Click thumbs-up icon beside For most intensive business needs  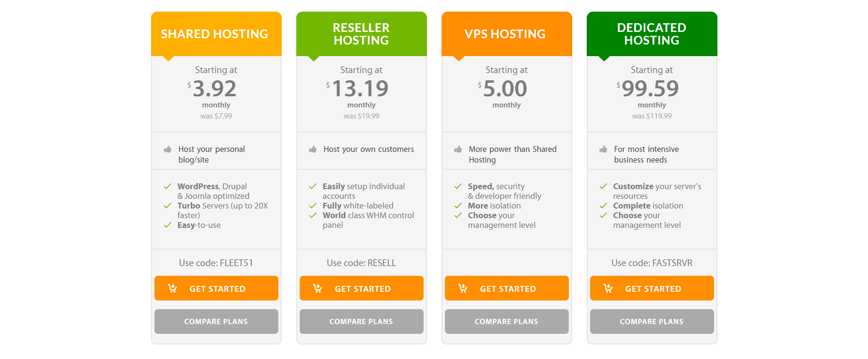pyautogui.click(x=603, y=149)
